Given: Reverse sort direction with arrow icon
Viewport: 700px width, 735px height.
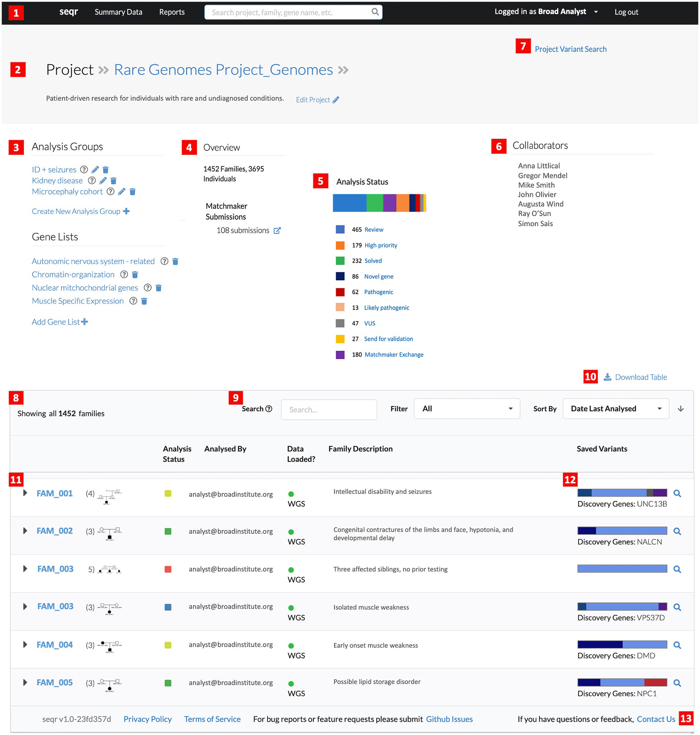Looking at the screenshot, I should pyautogui.click(x=681, y=409).
